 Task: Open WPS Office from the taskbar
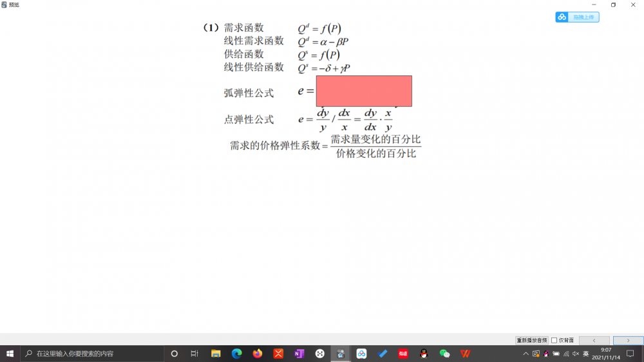tap(466, 354)
